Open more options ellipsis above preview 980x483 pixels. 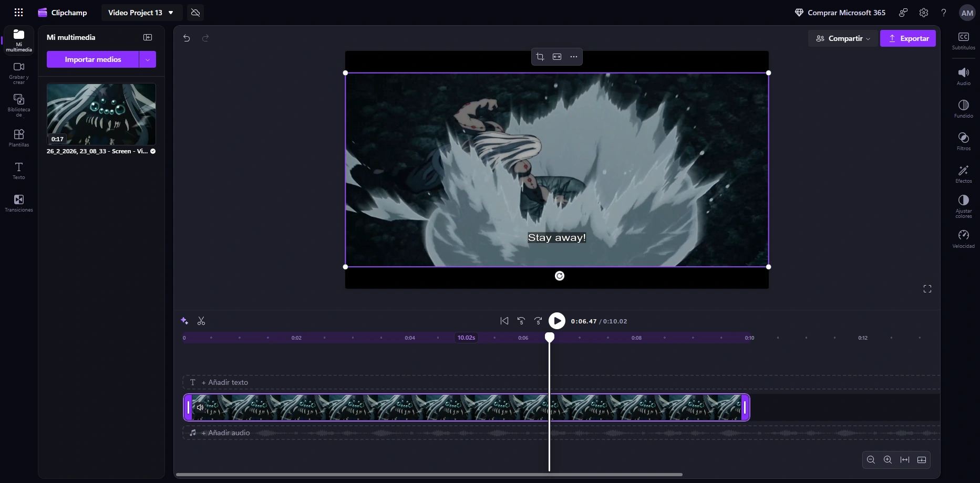click(x=574, y=57)
